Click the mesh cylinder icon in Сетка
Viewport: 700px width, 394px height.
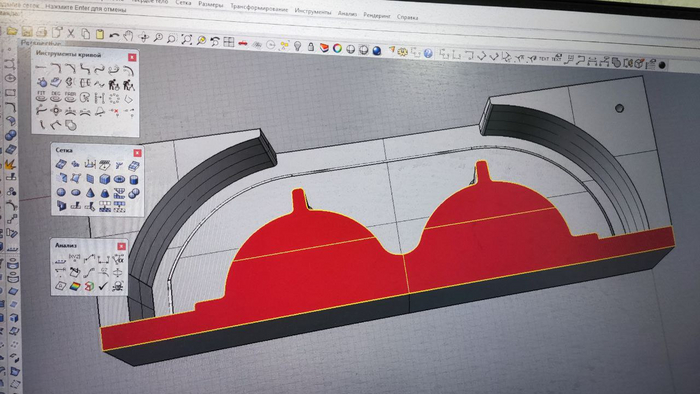pyautogui.click(x=133, y=180)
